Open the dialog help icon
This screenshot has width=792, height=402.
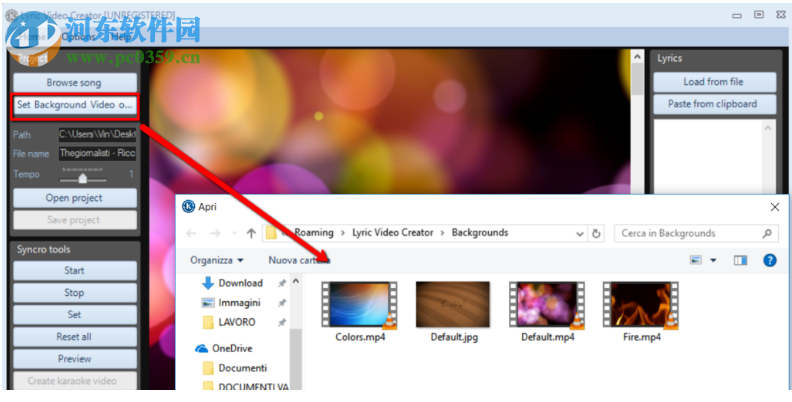pyautogui.click(x=769, y=260)
